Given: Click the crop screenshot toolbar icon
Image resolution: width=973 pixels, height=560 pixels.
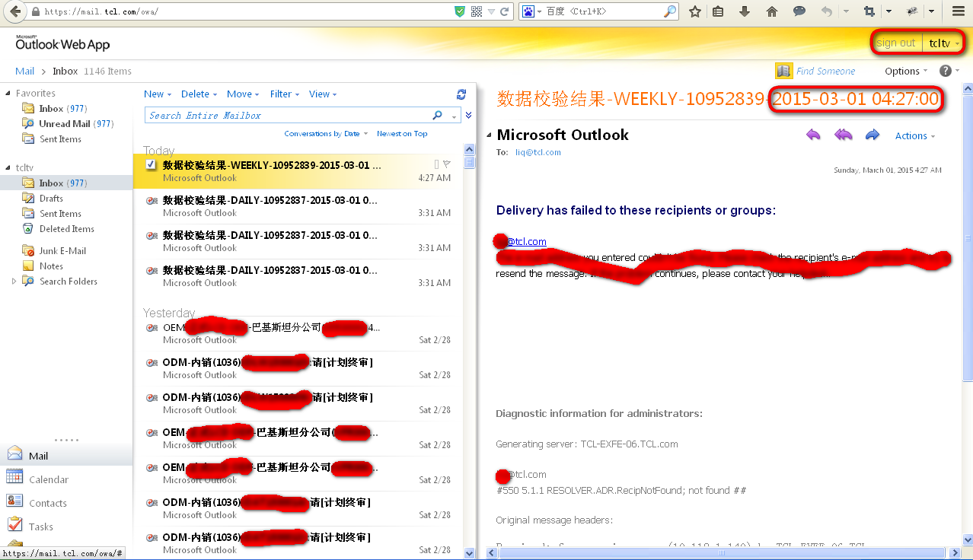Looking at the screenshot, I should tap(869, 11).
